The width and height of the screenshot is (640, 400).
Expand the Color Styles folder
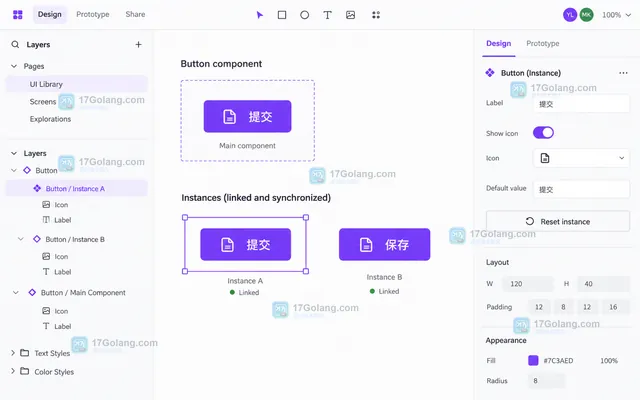tap(13, 371)
